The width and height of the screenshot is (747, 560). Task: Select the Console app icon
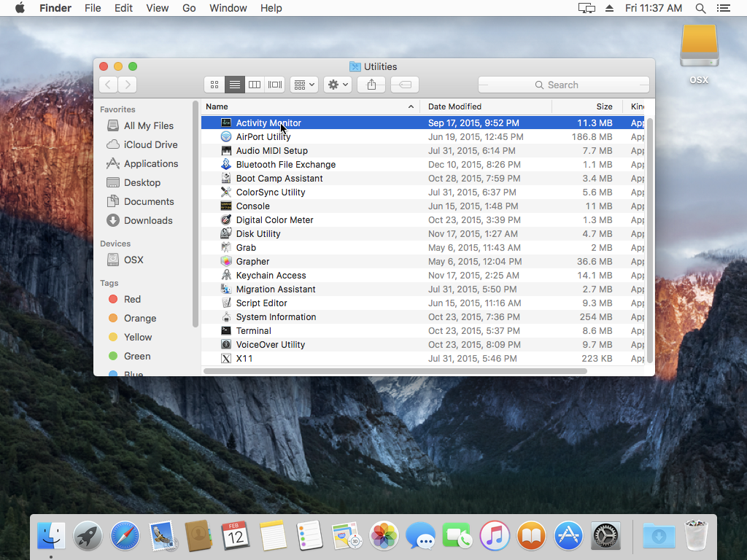pyautogui.click(x=226, y=206)
